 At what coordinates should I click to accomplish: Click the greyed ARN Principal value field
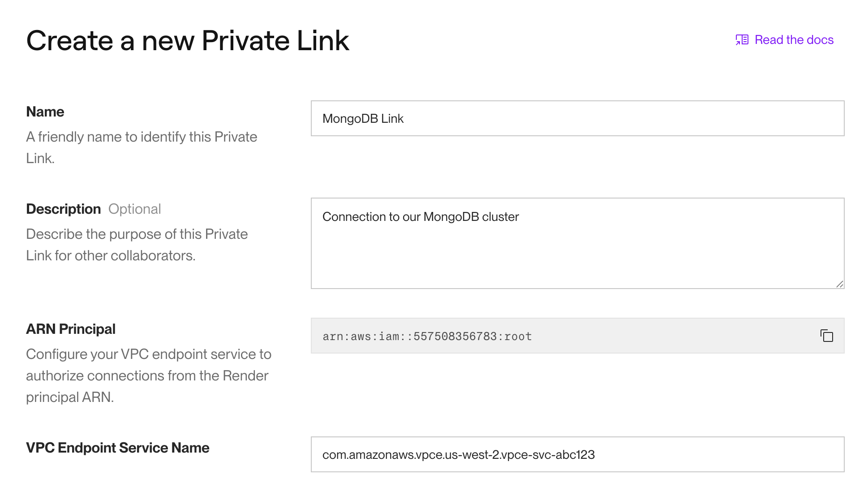pos(560,336)
